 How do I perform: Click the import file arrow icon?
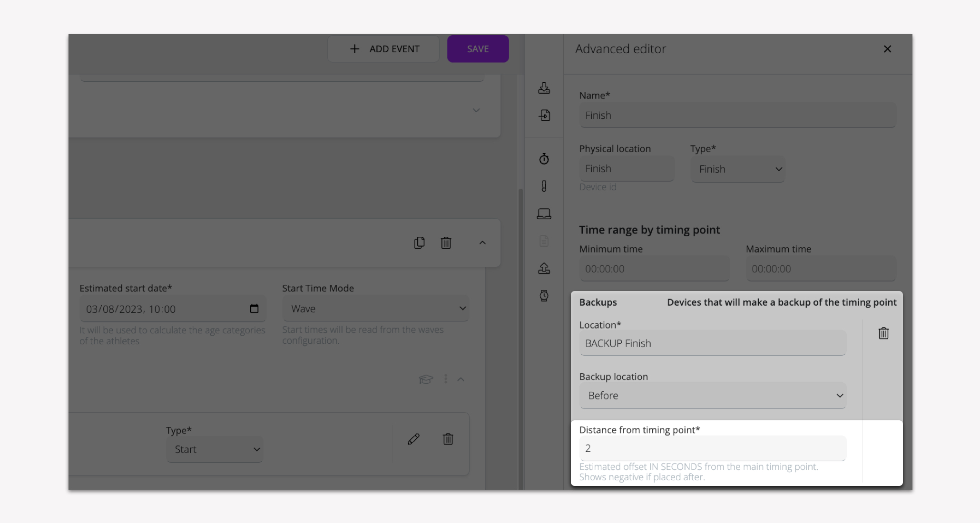(544, 115)
